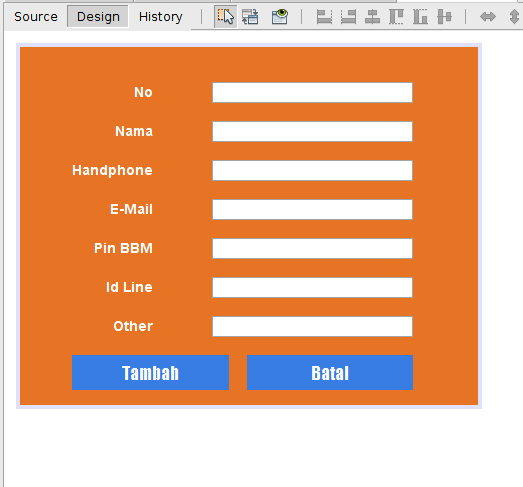Center components horizontally via toolbar icon
The image size is (523, 487).
click(x=372, y=16)
